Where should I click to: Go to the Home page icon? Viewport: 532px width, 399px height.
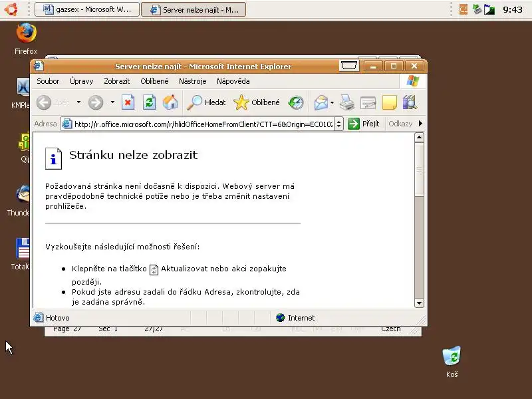point(170,102)
